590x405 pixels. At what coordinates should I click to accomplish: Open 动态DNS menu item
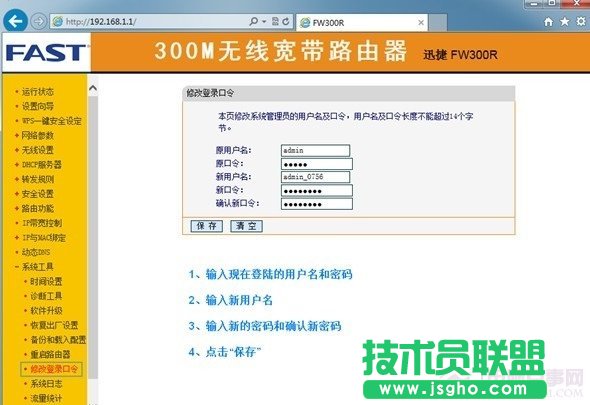point(36,252)
